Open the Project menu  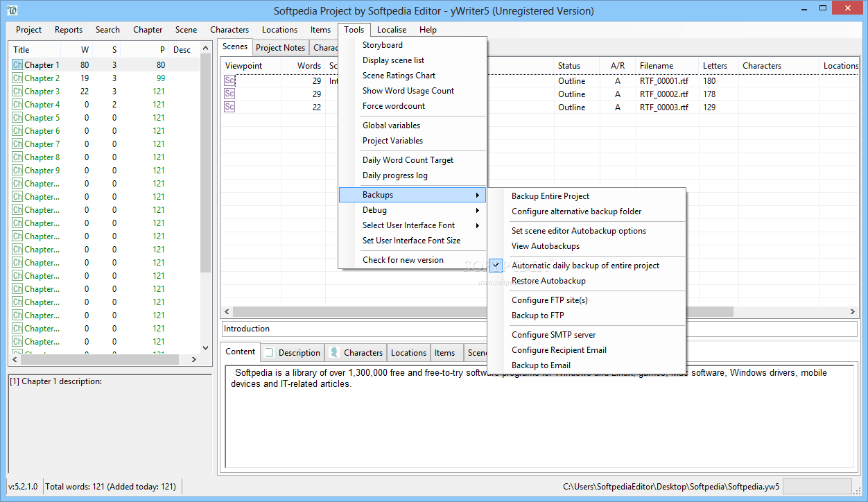point(29,30)
